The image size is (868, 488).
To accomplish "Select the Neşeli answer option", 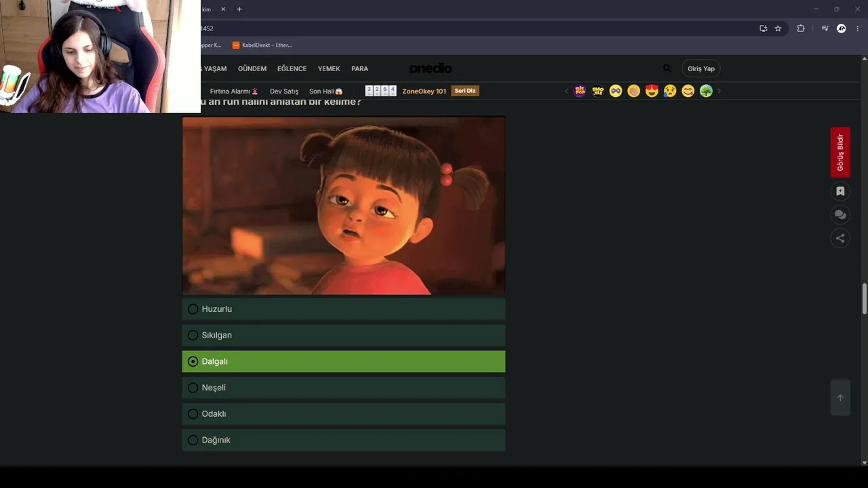I will [x=344, y=388].
